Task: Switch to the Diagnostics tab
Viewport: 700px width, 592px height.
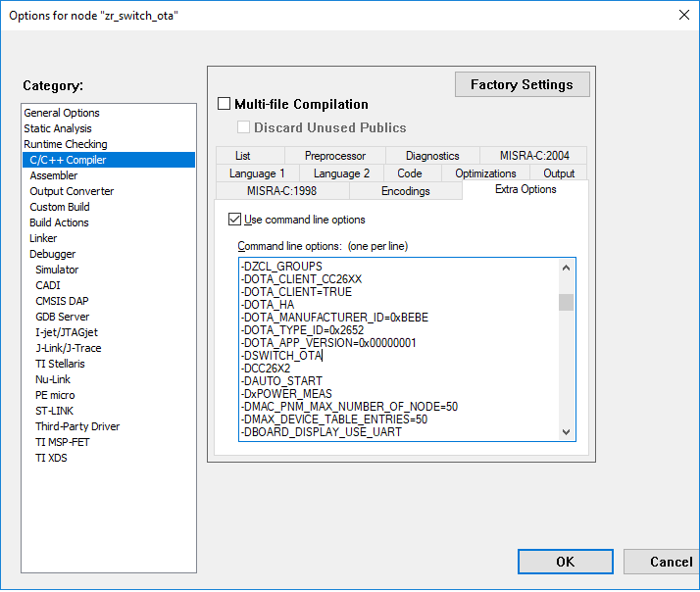Action: [431, 156]
